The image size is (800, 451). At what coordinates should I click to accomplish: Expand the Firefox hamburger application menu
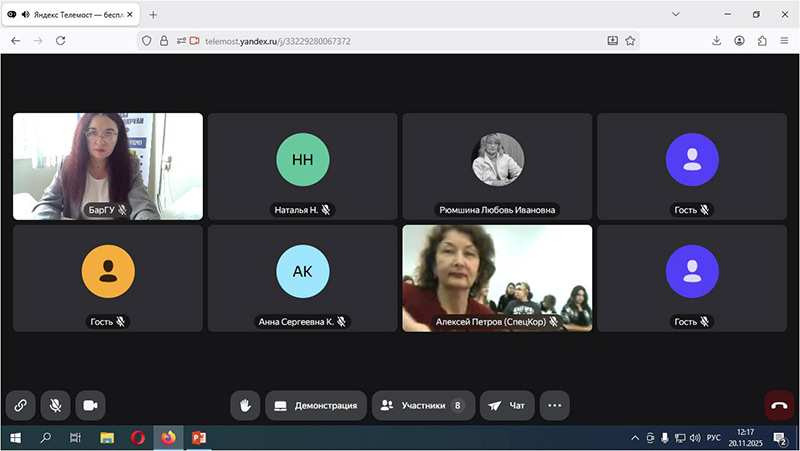tap(784, 41)
